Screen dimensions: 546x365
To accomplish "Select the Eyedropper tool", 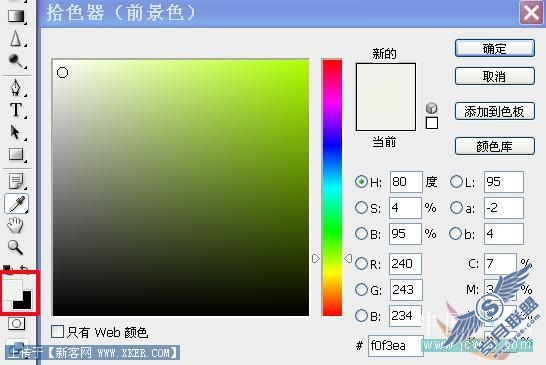I will pos(16,204).
